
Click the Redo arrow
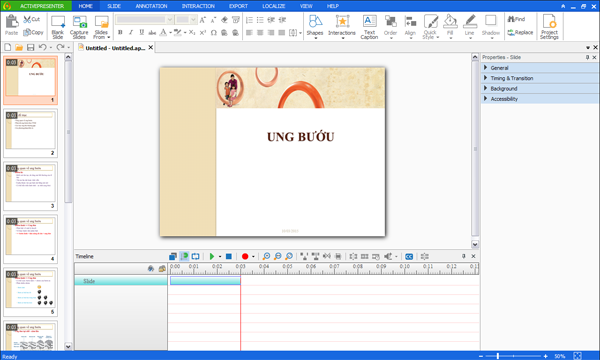[60, 47]
